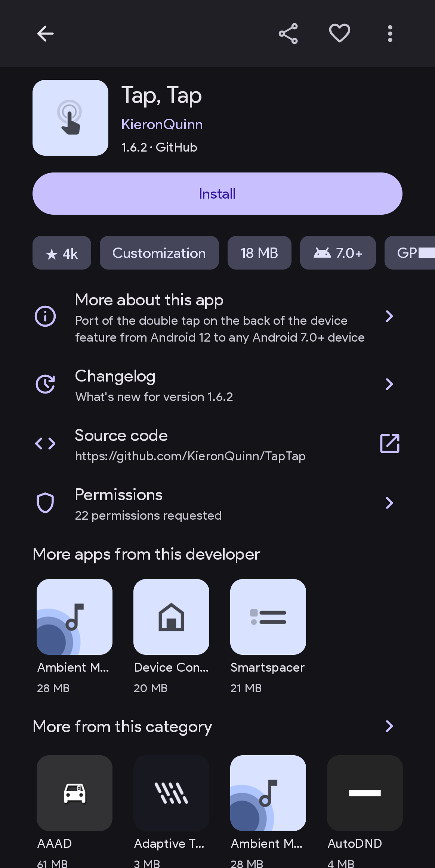Expand Permissions with its chevron
This screenshot has width=435, height=868.
point(389,503)
